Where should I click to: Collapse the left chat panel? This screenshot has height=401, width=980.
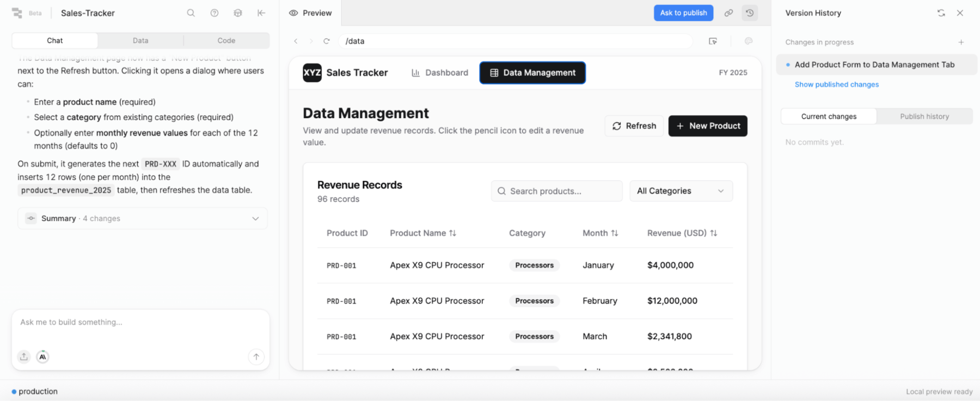(261, 13)
